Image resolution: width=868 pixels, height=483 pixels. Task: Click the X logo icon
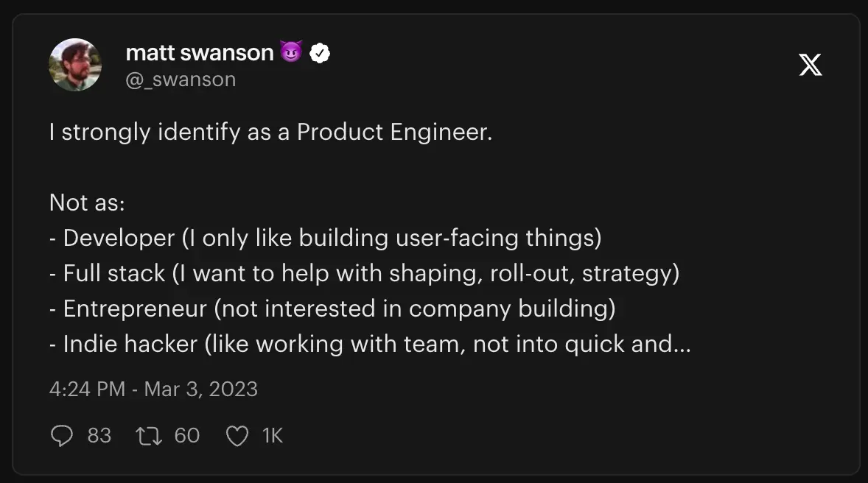(x=811, y=65)
